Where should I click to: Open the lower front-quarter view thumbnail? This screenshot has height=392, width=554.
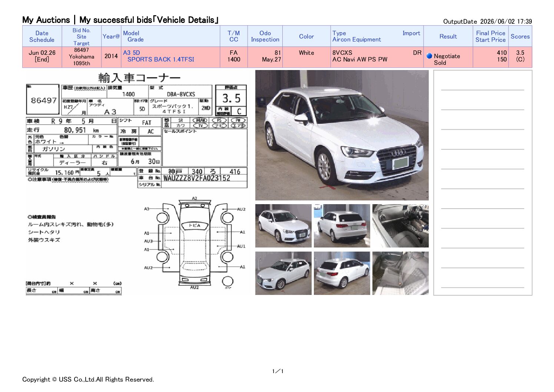(x=283, y=273)
